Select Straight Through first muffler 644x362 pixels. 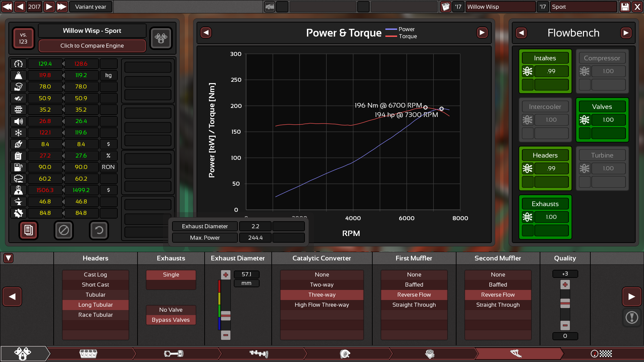[x=414, y=305]
